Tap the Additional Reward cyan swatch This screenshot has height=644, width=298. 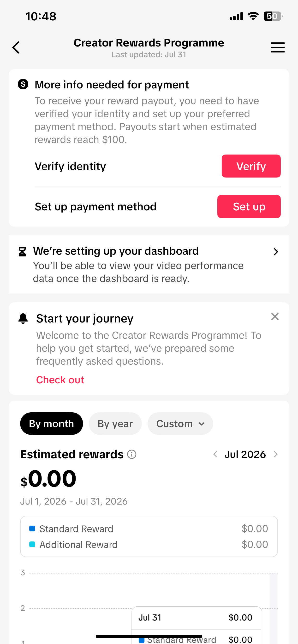32,544
